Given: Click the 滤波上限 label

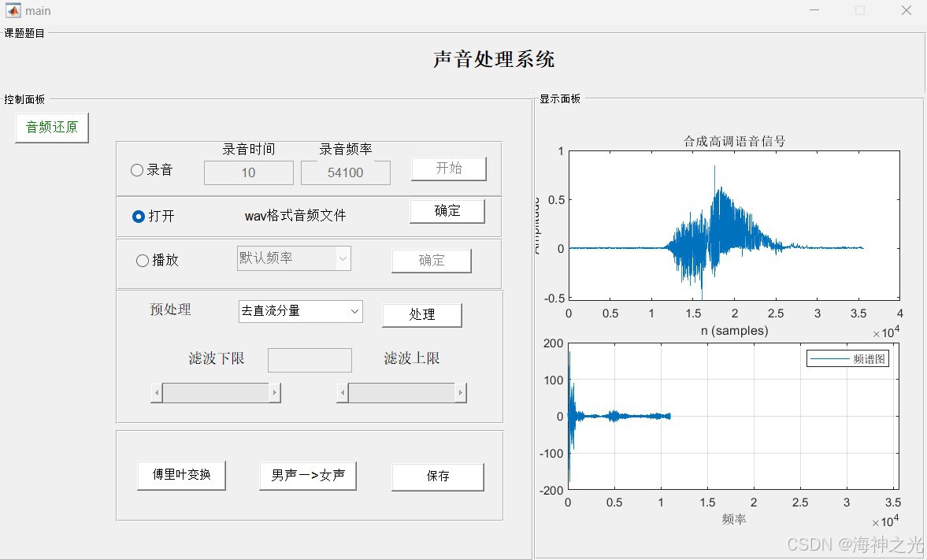Looking at the screenshot, I should [412, 358].
